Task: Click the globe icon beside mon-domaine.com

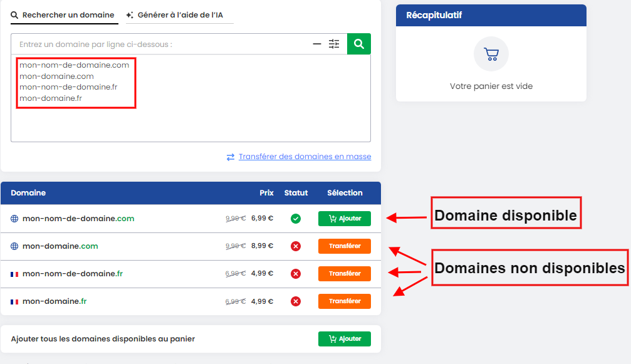Action: tap(14, 246)
